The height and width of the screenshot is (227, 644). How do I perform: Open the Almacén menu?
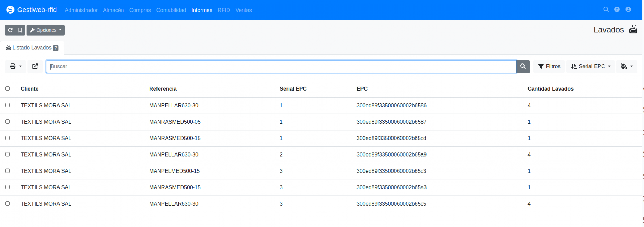point(114,10)
